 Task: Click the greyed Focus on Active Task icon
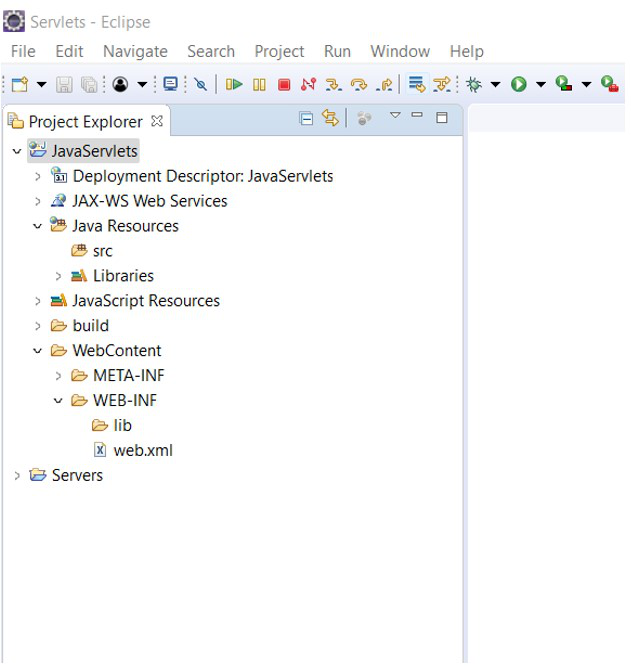pos(364,118)
